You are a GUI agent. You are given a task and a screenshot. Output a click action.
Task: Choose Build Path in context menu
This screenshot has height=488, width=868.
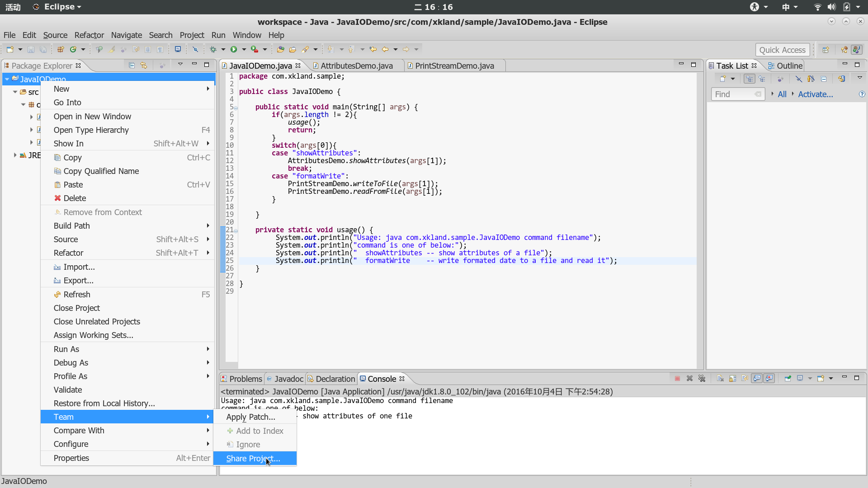[x=127, y=225]
